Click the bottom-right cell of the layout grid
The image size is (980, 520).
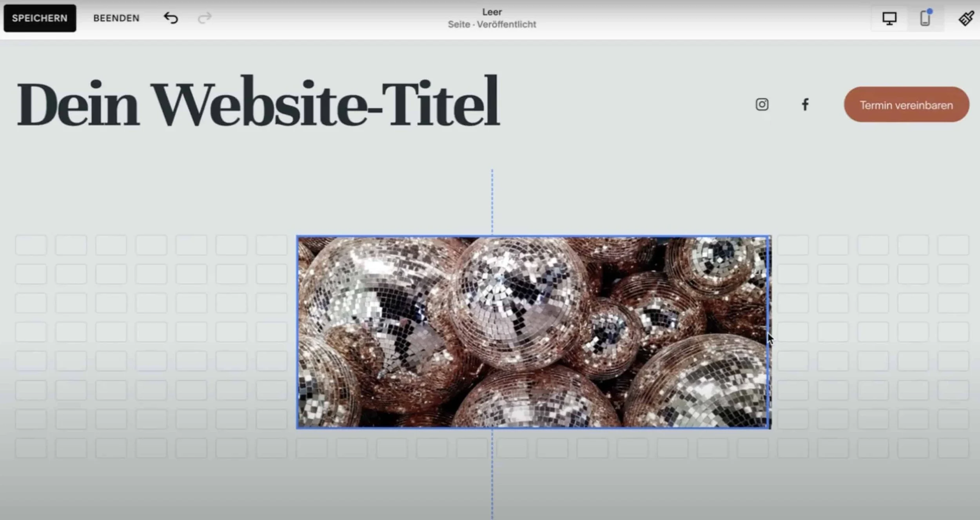[x=953, y=448]
